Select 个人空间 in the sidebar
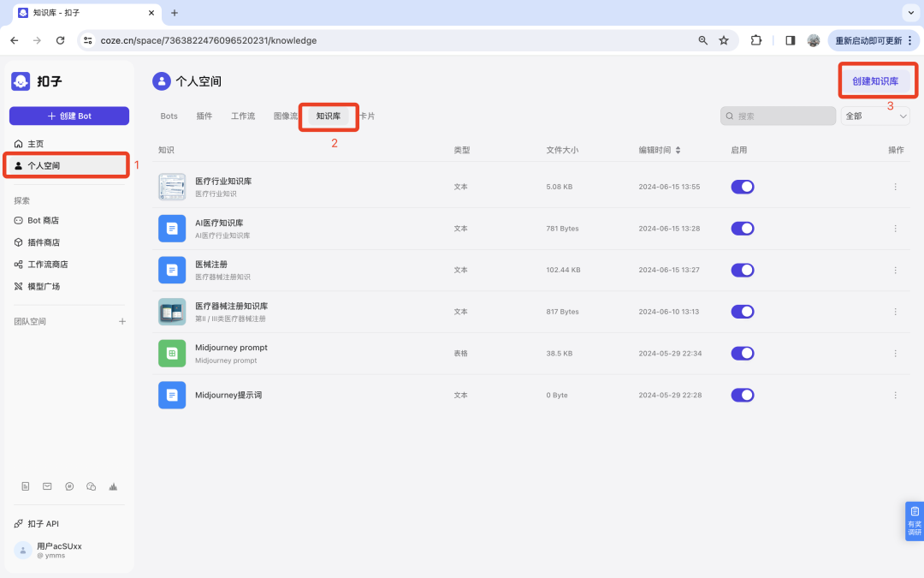Screen dimensions: 924x578 pos(67,166)
